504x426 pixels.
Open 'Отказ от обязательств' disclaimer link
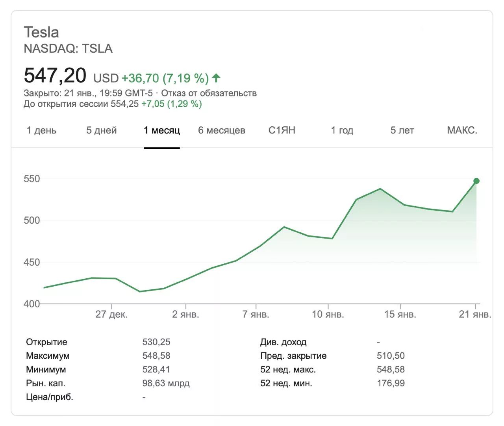click(209, 93)
